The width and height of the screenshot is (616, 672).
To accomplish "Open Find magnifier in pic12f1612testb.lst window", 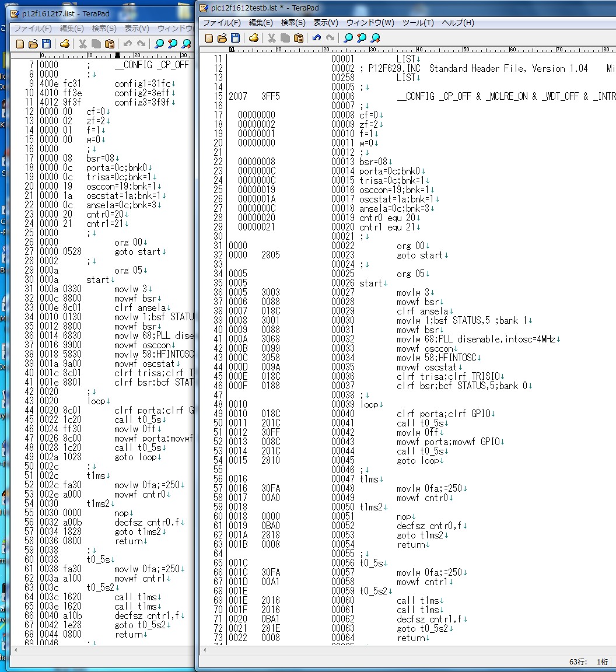I will (348, 38).
